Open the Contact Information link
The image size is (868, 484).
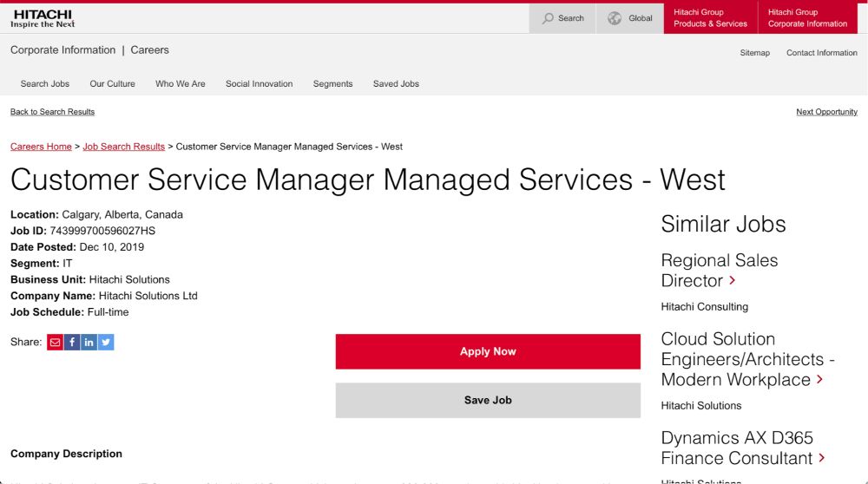[x=821, y=53]
